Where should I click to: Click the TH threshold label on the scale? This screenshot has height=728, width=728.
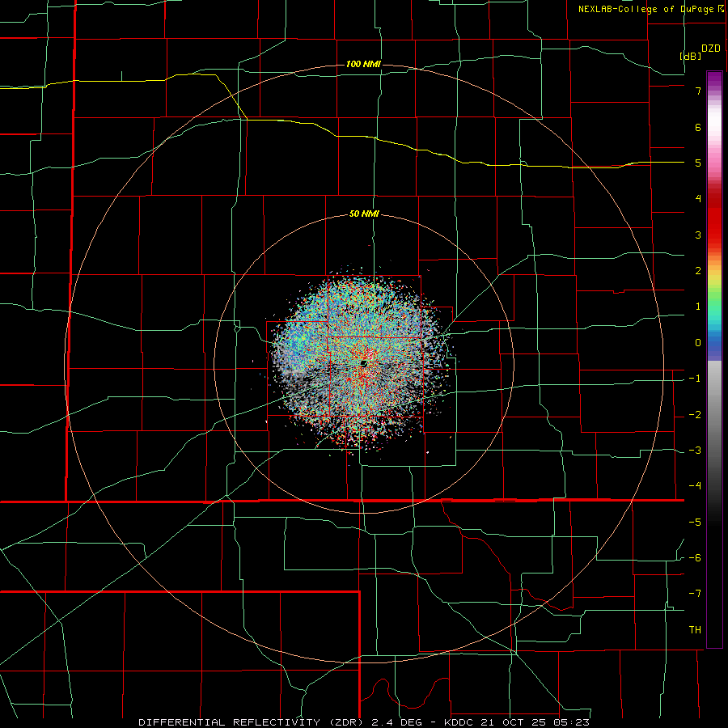point(695,630)
